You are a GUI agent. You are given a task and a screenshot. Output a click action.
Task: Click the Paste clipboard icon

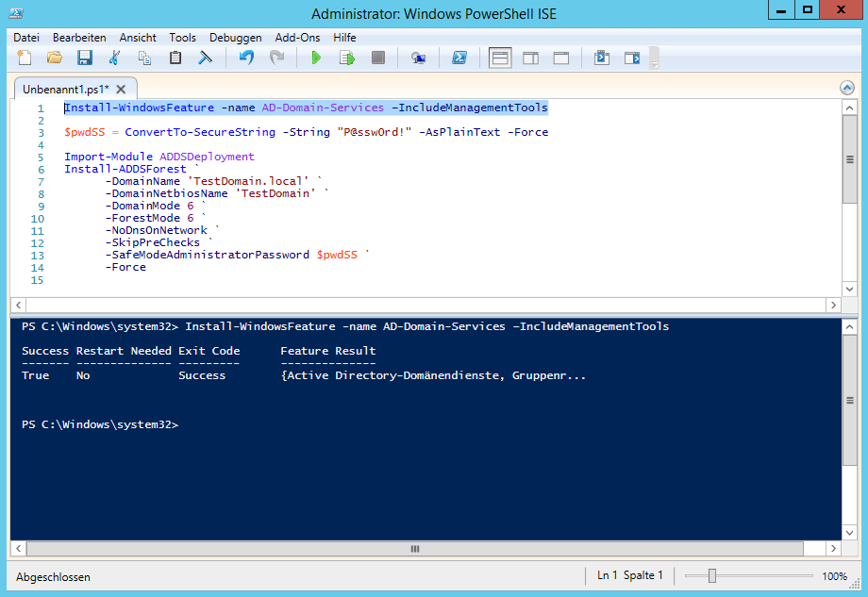(x=175, y=58)
